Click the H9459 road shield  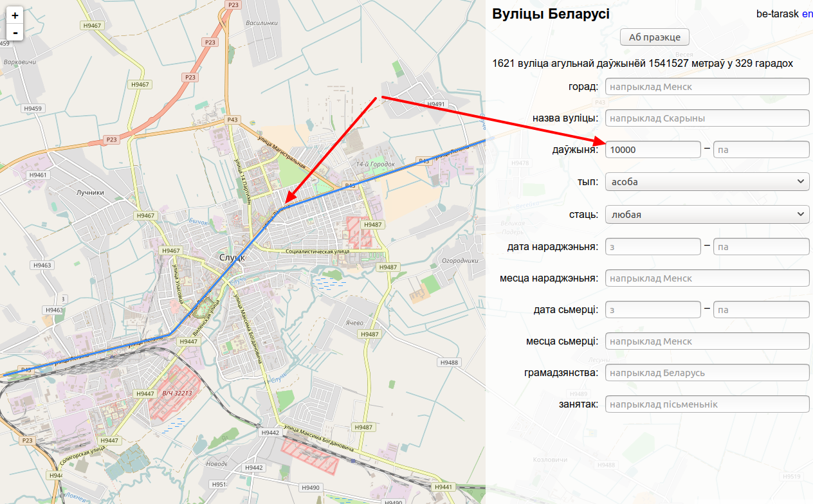[x=32, y=109]
